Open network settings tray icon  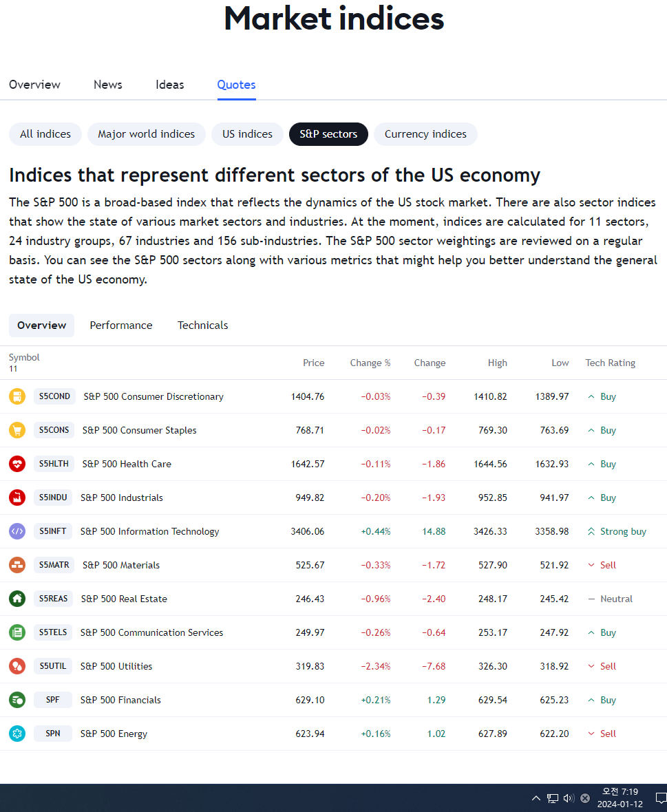553,798
